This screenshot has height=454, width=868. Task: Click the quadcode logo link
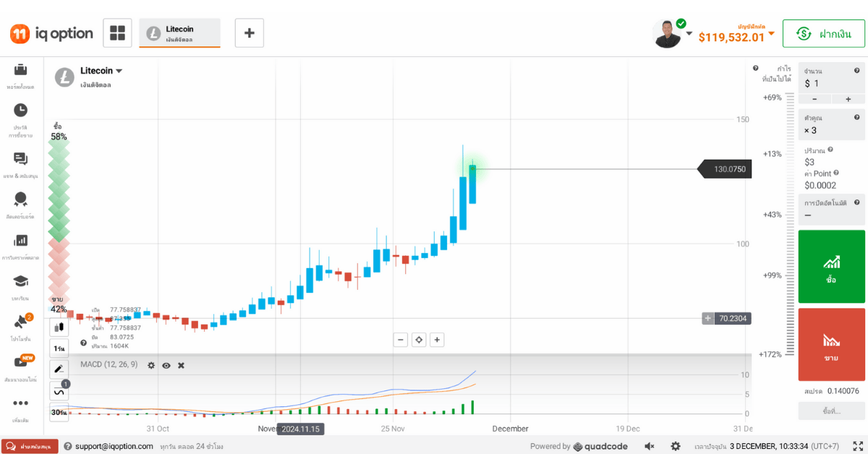tap(600, 446)
